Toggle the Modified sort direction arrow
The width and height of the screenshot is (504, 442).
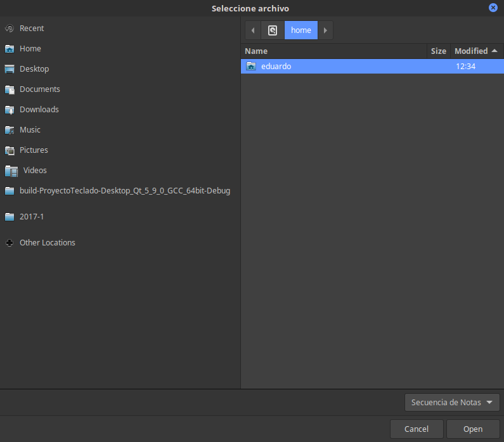coord(494,51)
